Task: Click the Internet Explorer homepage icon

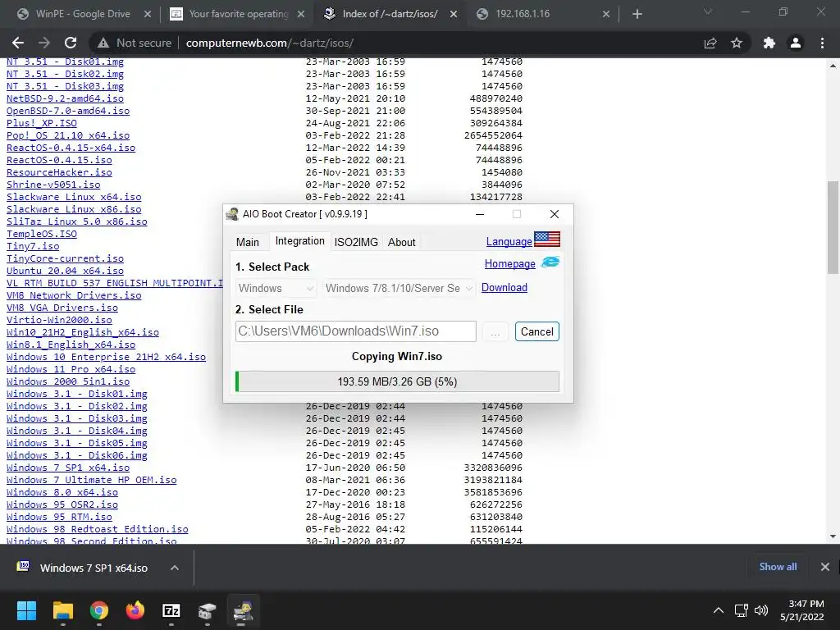Action: (550, 262)
